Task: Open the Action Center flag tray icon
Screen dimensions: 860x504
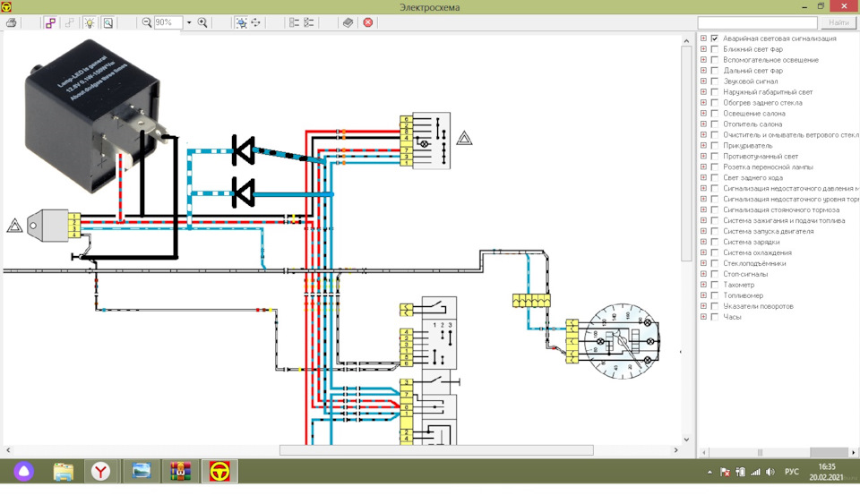Action: tap(725, 472)
